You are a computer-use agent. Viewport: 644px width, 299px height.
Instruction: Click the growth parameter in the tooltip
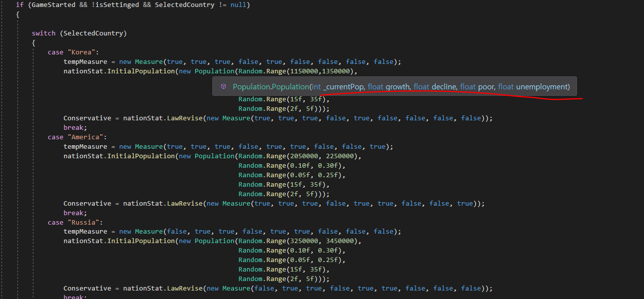pos(398,87)
